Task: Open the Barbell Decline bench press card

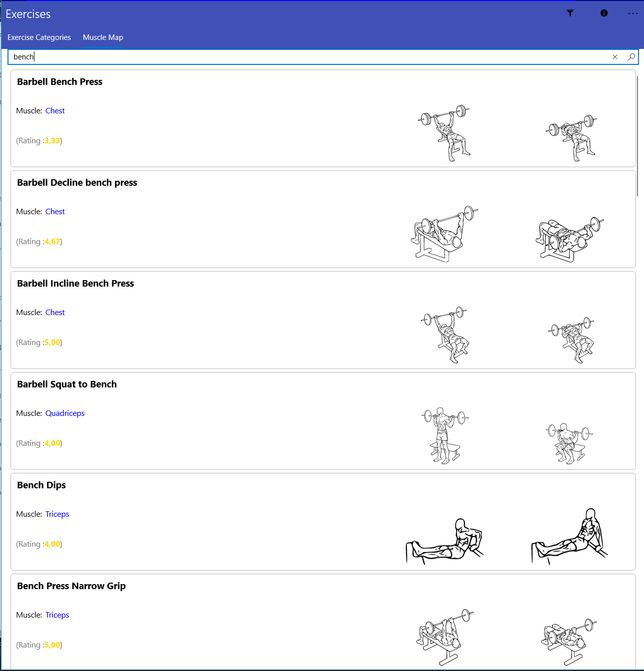Action: 323,219
